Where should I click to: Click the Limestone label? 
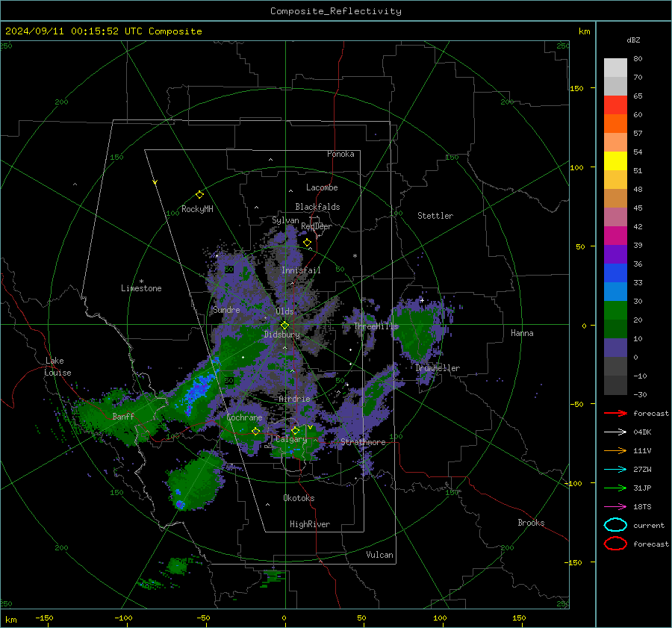pyautogui.click(x=141, y=288)
